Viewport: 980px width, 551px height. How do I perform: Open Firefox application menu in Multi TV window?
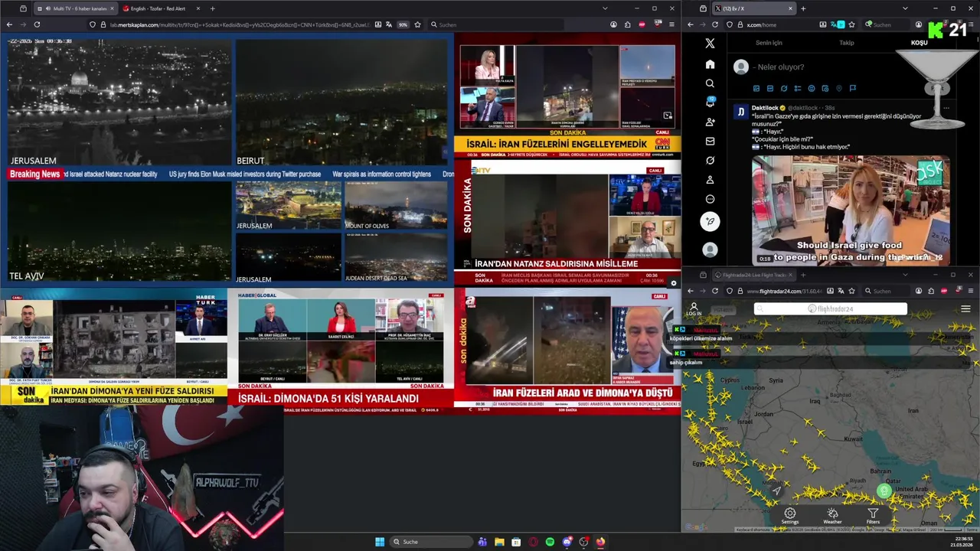[x=671, y=24]
